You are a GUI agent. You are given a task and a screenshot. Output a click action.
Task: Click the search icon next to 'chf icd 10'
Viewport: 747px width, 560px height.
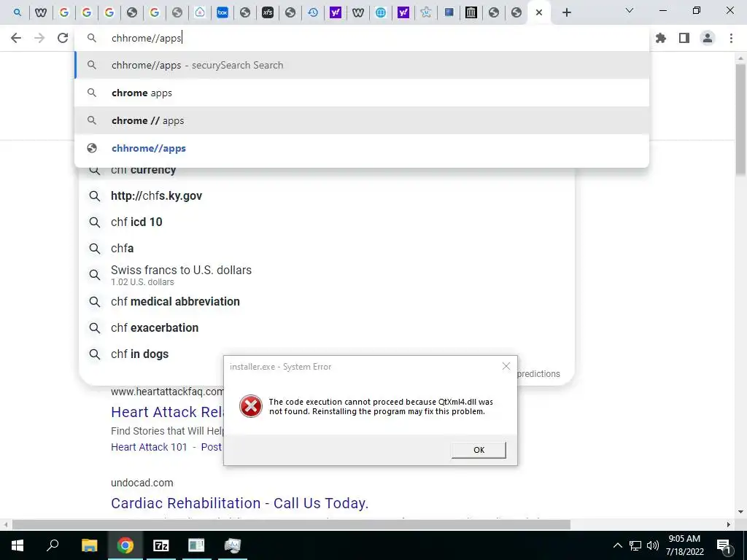point(95,222)
